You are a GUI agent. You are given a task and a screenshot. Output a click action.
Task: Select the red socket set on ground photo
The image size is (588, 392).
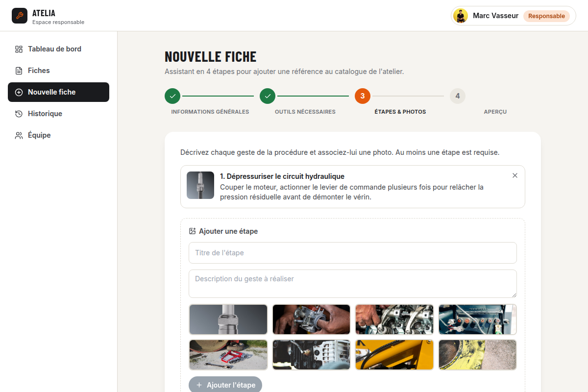pyautogui.click(x=228, y=355)
